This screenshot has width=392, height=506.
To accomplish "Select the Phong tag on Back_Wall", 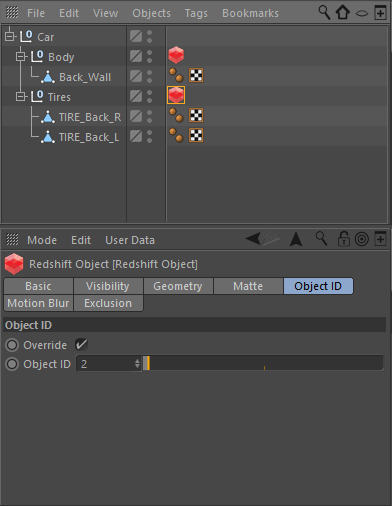I will (x=176, y=75).
